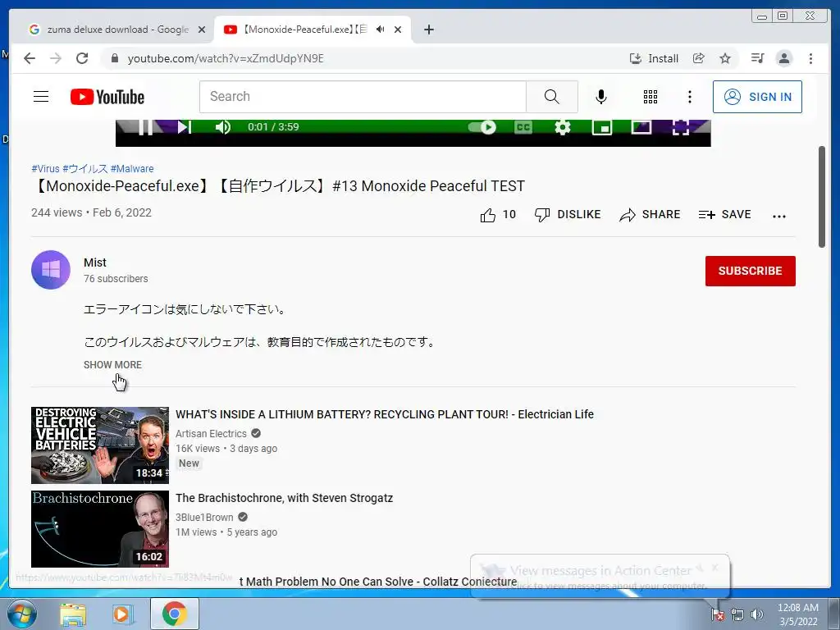Open Windows Explorer from taskbar

73,614
